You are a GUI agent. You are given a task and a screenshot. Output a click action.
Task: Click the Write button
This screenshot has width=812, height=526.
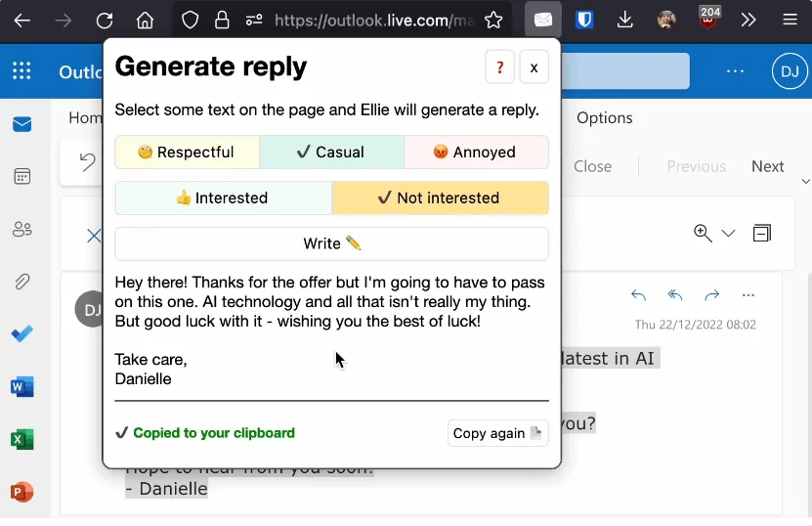pyautogui.click(x=332, y=243)
